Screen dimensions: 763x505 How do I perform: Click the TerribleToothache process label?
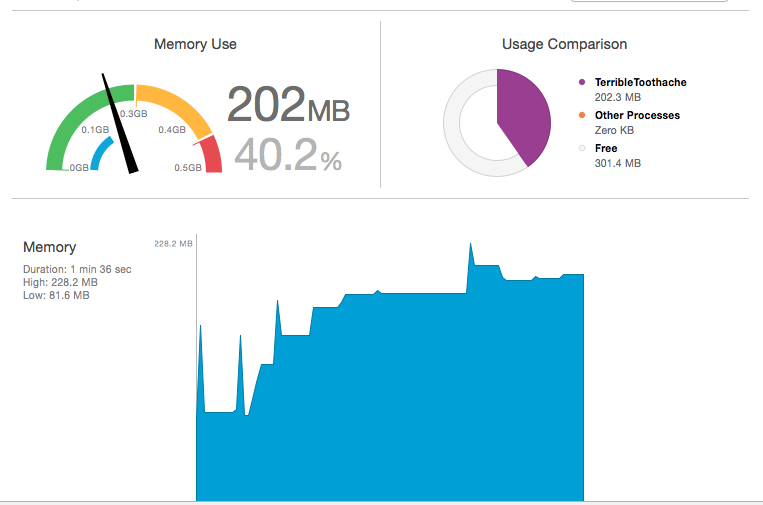tap(640, 82)
